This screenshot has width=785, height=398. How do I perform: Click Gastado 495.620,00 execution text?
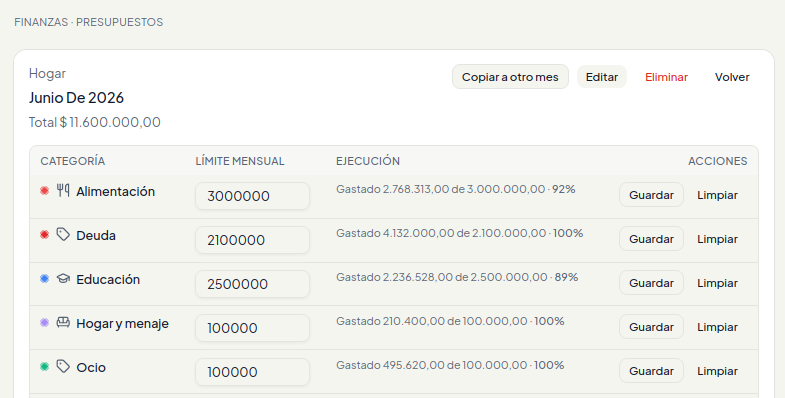tap(450, 365)
